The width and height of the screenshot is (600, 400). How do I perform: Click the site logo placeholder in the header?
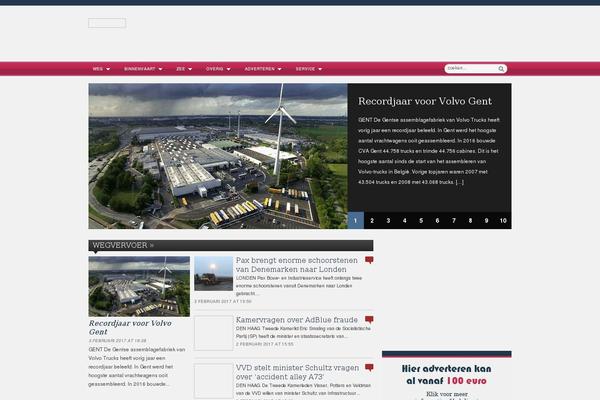point(107,23)
